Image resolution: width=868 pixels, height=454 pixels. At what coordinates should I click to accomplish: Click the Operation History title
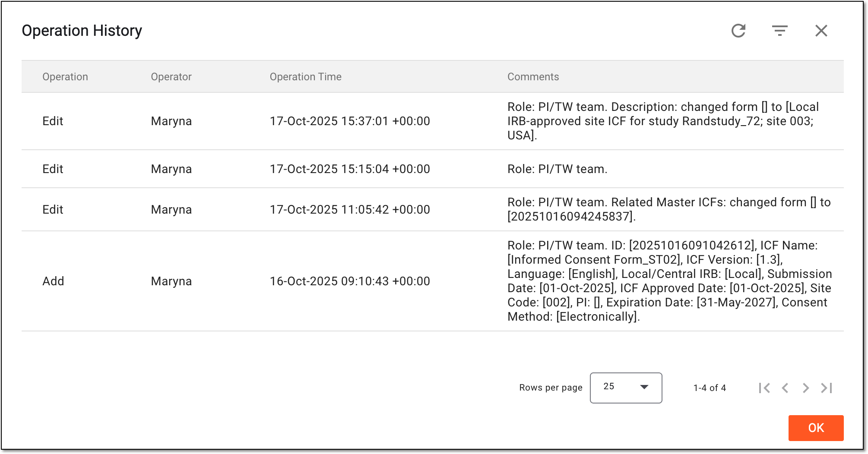pos(82,31)
